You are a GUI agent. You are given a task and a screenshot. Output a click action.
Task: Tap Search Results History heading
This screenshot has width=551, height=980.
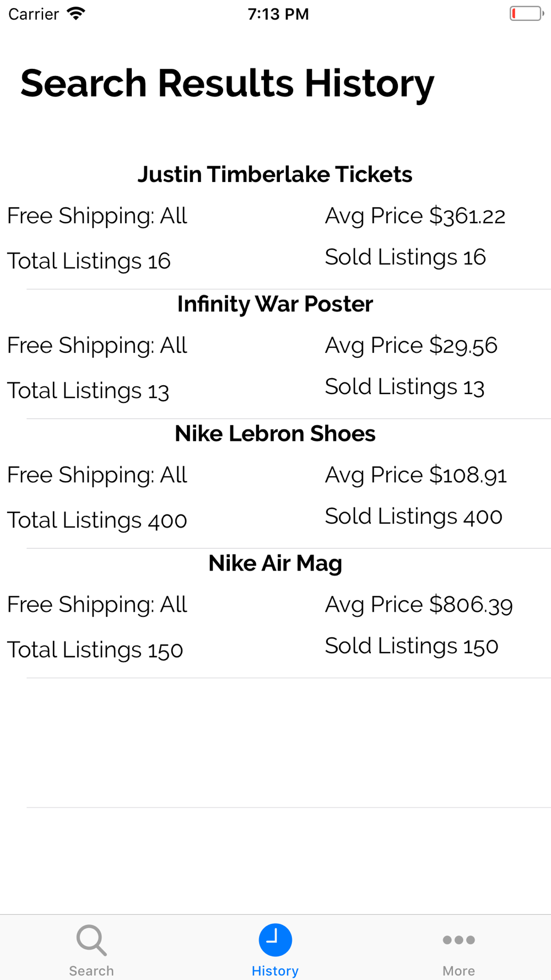click(x=228, y=84)
